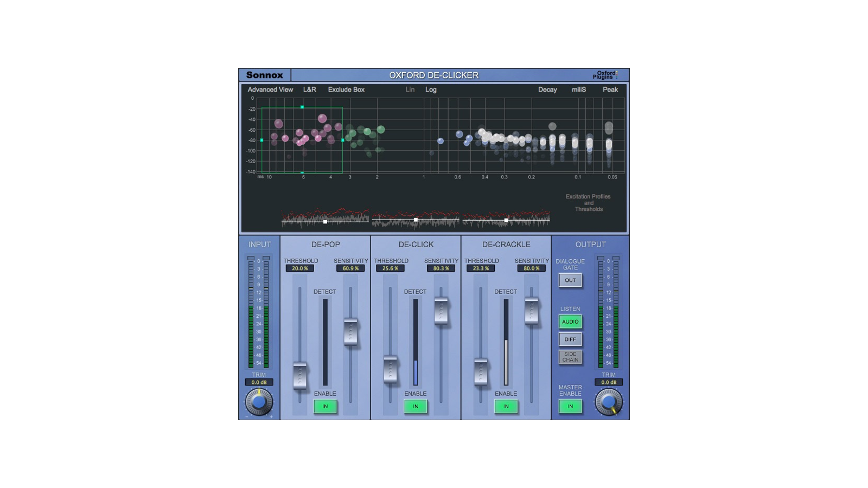Image resolution: width=868 pixels, height=488 pixels.
Task: Toggle De-Click ENABLE IN button
Action: 416,406
